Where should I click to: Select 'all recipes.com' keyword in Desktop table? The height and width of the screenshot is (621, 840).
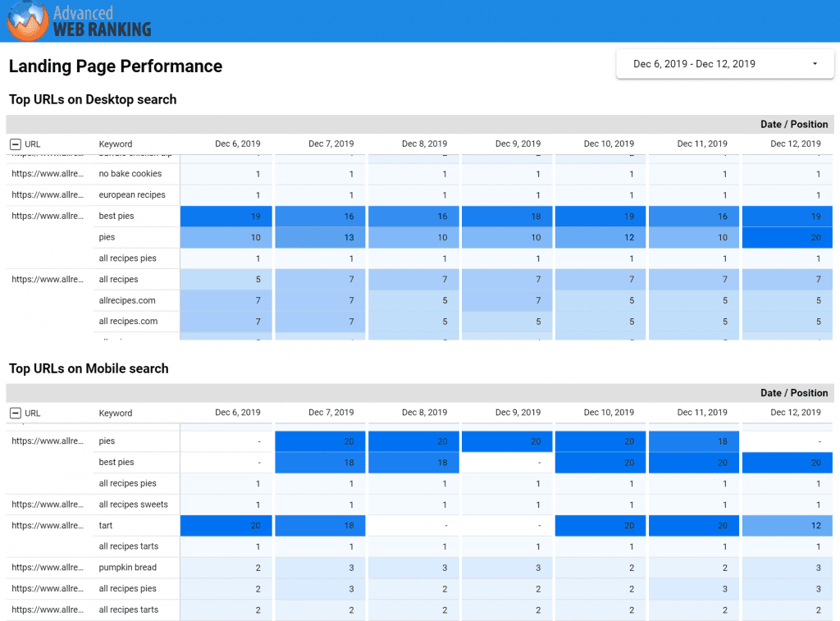(x=128, y=322)
